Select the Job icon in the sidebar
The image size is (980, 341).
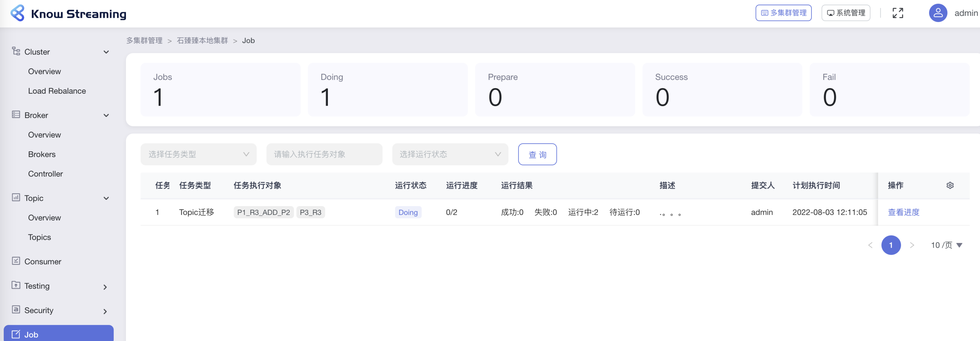click(16, 334)
